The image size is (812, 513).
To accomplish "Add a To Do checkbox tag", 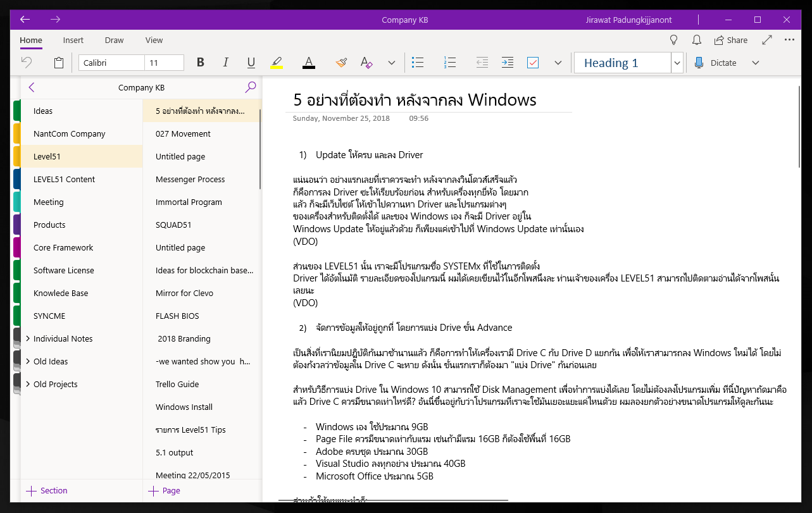I will pos(533,63).
